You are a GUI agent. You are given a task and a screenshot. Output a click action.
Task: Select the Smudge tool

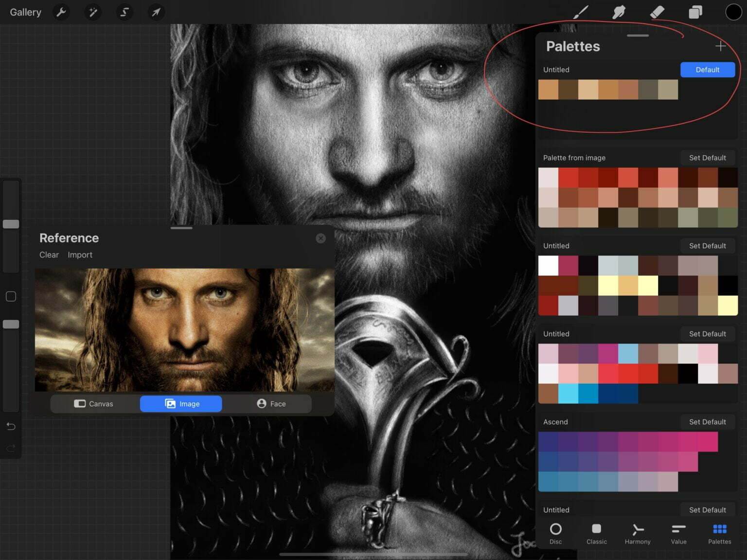pyautogui.click(x=619, y=12)
